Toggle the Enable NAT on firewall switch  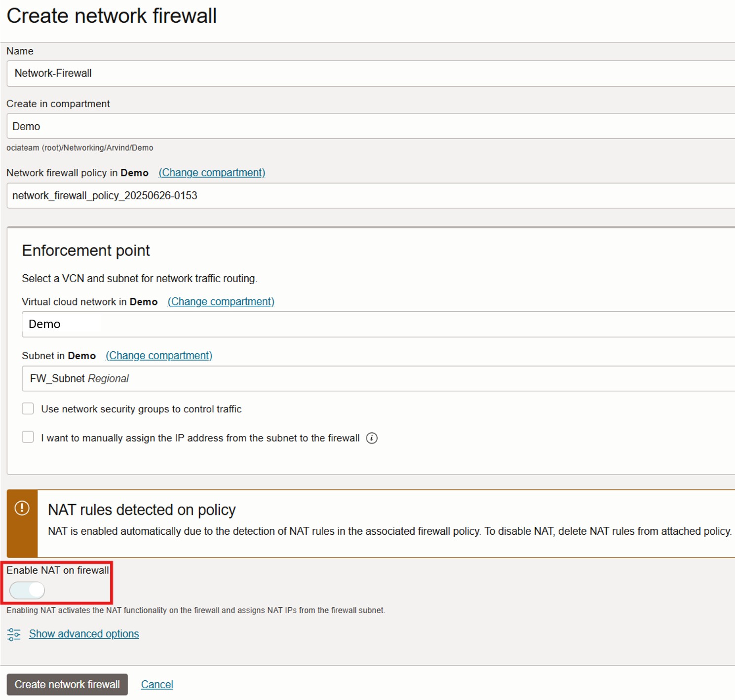pyautogui.click(x=27, y=590)
